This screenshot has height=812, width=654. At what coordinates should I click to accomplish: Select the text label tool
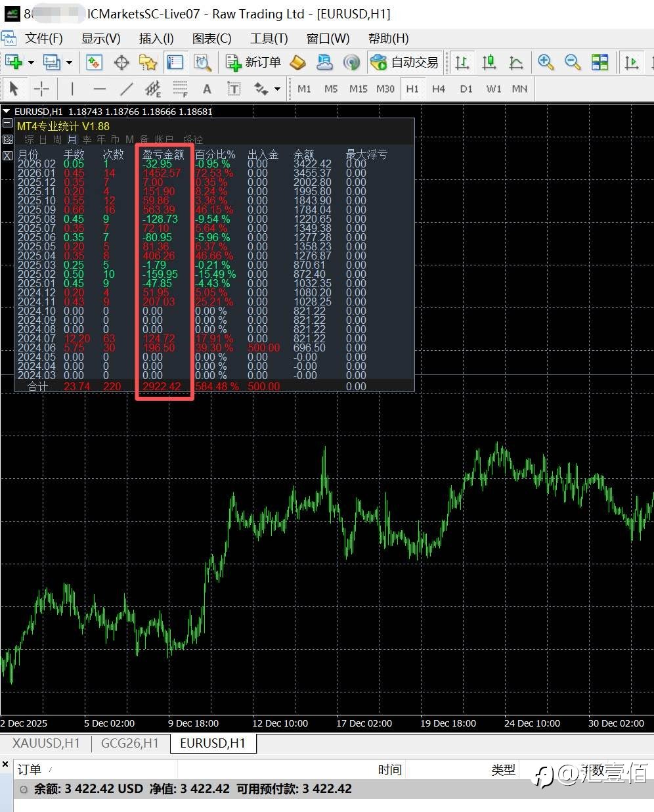[234, 89]
